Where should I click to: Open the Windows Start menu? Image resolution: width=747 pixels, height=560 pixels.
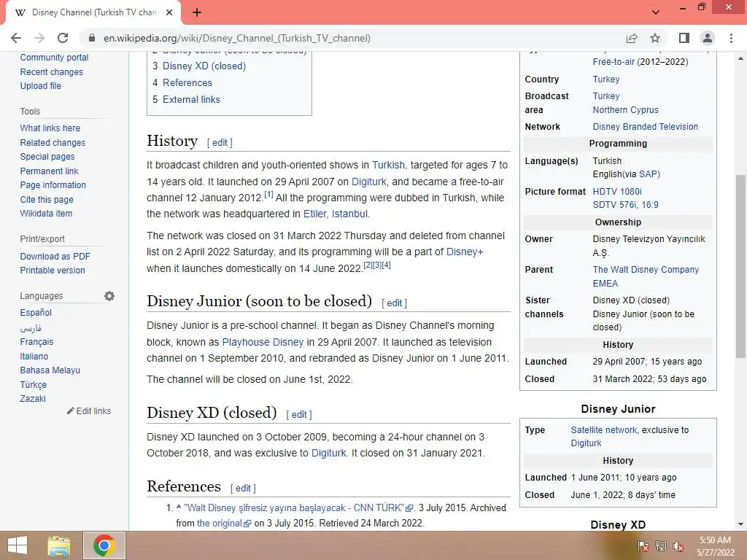18,545
